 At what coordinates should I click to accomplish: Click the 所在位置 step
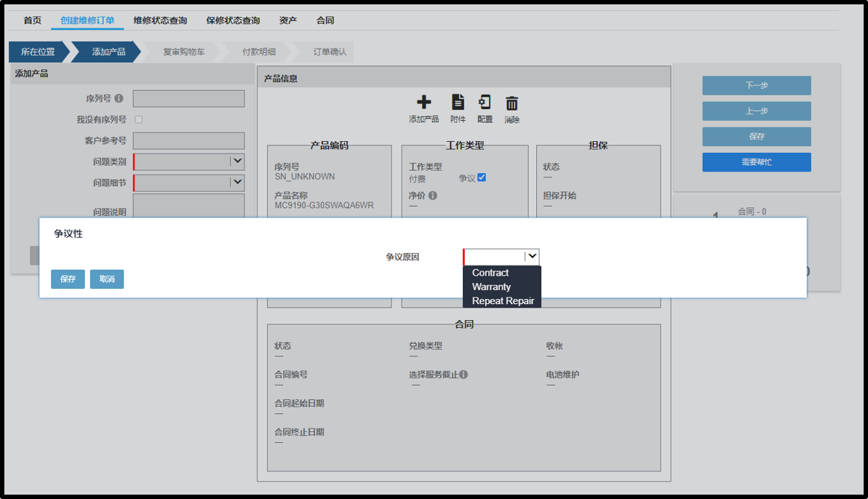click(38, 52)
